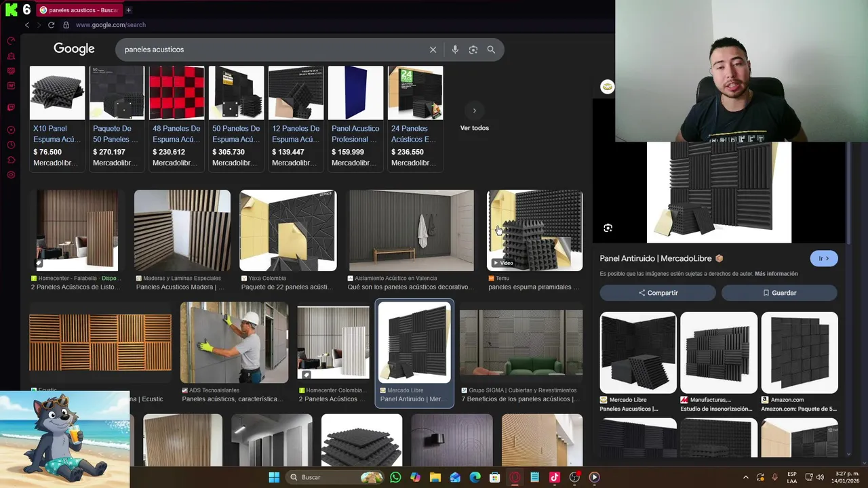
Task: Open the GX Cleaner sidebar icon
Action: [x=11, y=56]
